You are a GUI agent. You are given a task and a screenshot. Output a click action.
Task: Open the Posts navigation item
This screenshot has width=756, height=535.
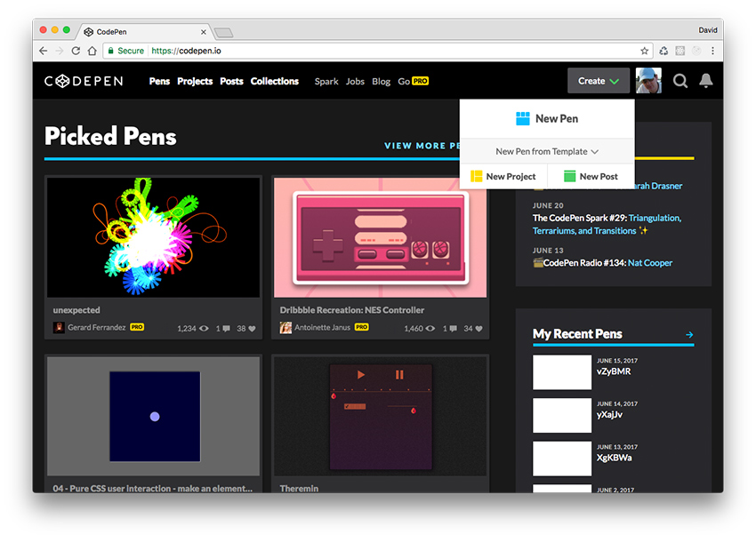pyautogui.click(x=231, y=81)
